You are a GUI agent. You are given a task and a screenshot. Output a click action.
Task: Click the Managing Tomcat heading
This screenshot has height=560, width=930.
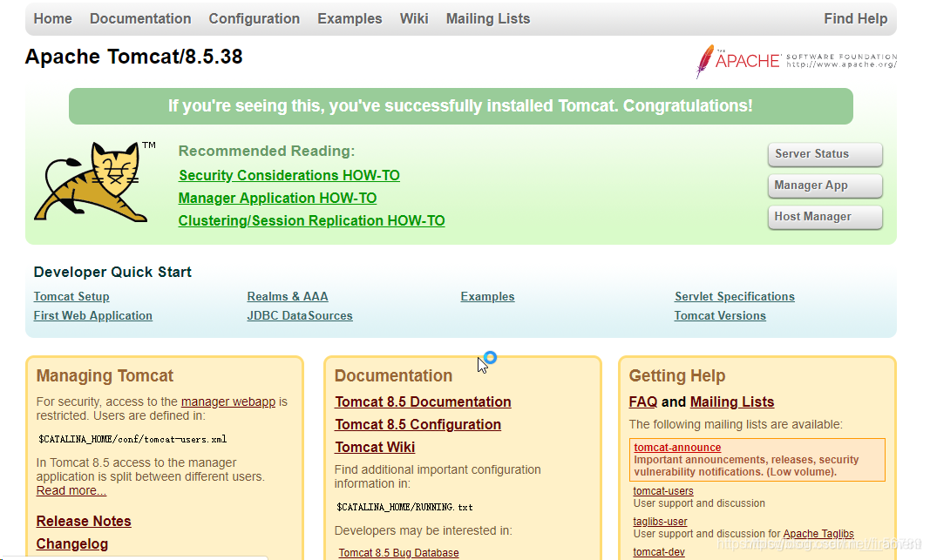(105, 375)
